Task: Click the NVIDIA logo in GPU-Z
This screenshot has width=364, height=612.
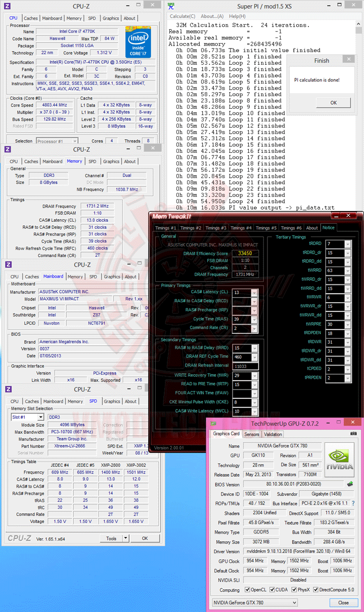Action: (339, 461)
